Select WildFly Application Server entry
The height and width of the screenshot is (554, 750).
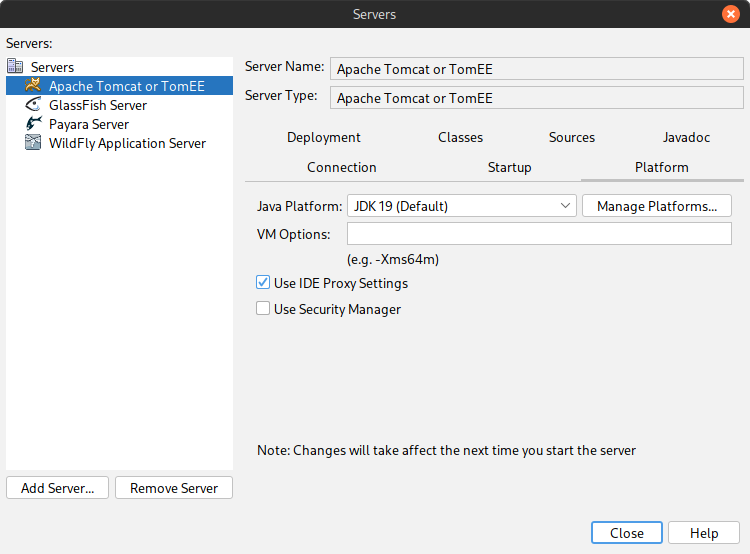[x=127, y=144]
